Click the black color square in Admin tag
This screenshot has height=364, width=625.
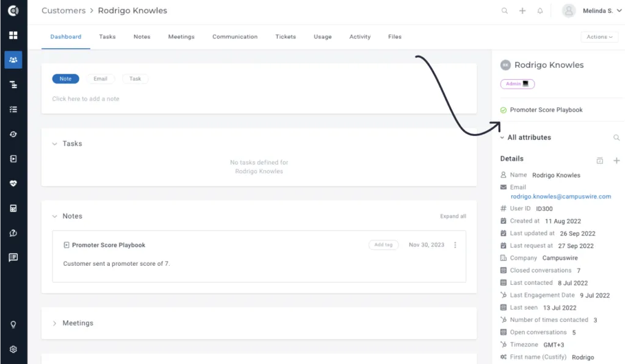526,84
